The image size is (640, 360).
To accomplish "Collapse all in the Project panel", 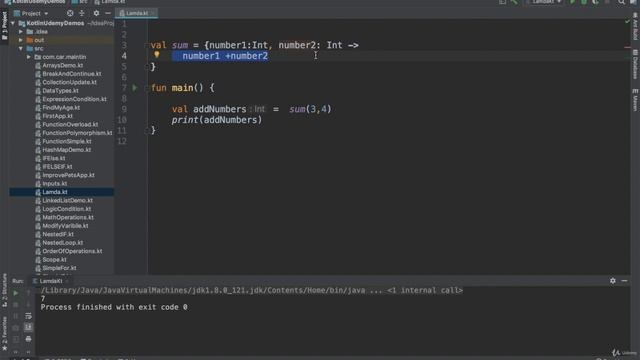I will [82, 13].
